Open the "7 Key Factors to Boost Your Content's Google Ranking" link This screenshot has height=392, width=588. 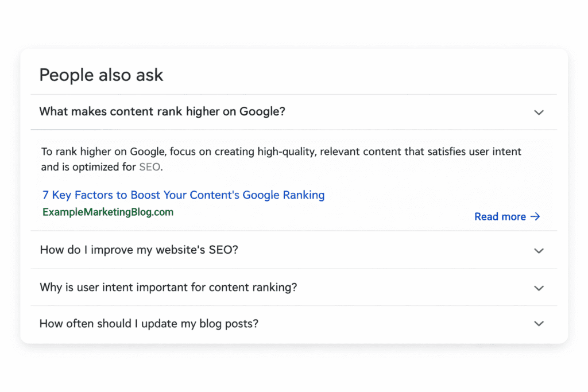[x=183, y=195]
